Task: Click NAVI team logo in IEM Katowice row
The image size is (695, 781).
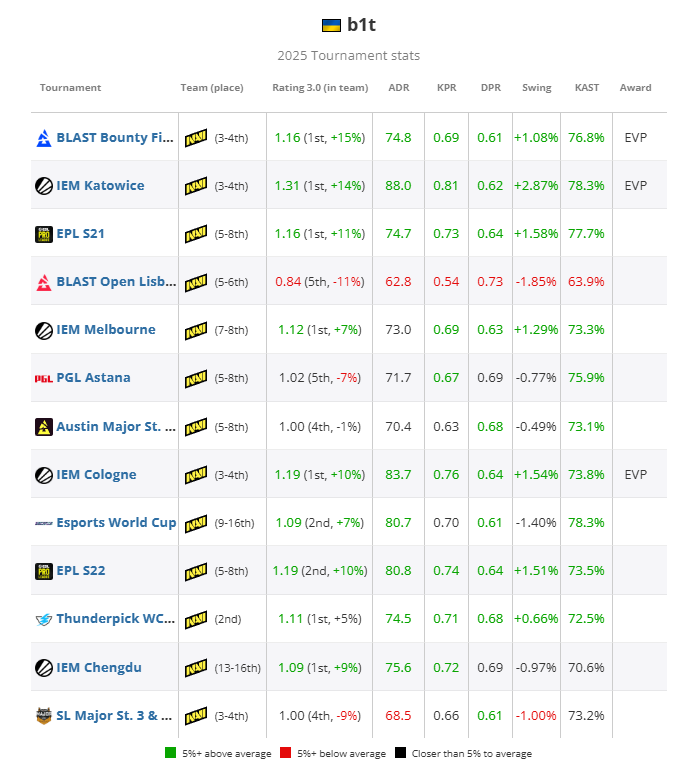Action: coord(196,186)
